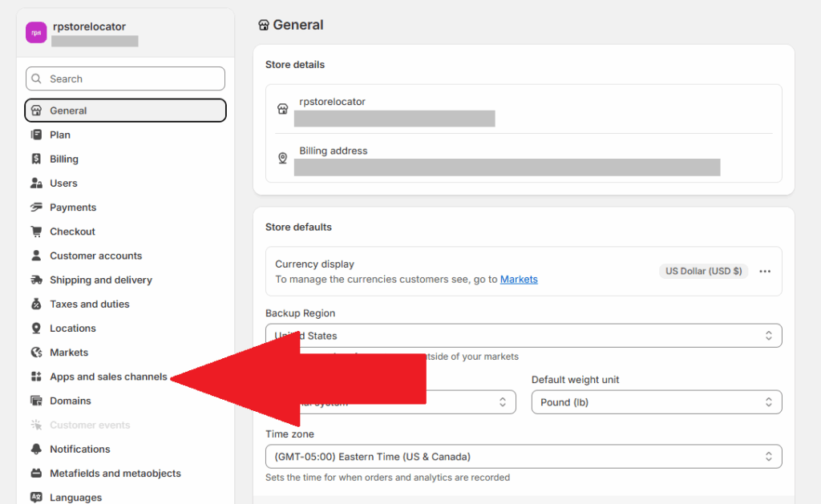821x504 pixels.
Task: Open the Backup Region dropdown
Action: pos(523,336)
